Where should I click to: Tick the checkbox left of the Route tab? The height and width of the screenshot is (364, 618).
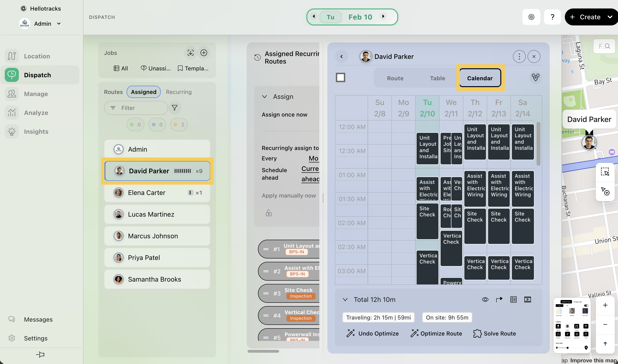340,77
